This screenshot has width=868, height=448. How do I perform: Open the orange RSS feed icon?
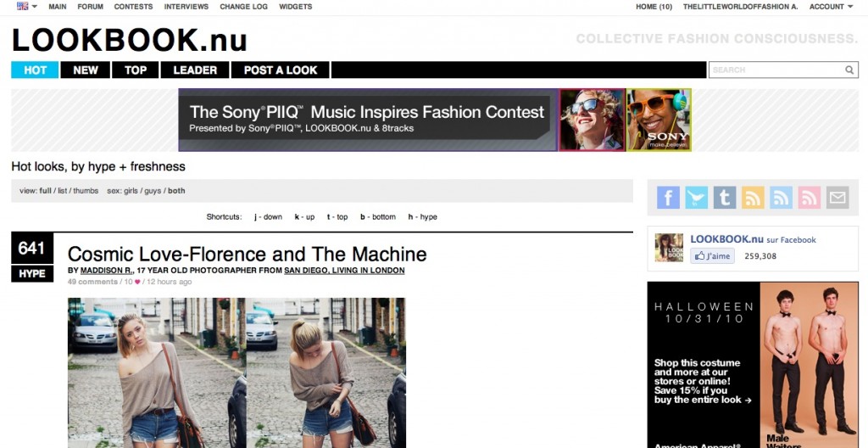tap(753, 198)
